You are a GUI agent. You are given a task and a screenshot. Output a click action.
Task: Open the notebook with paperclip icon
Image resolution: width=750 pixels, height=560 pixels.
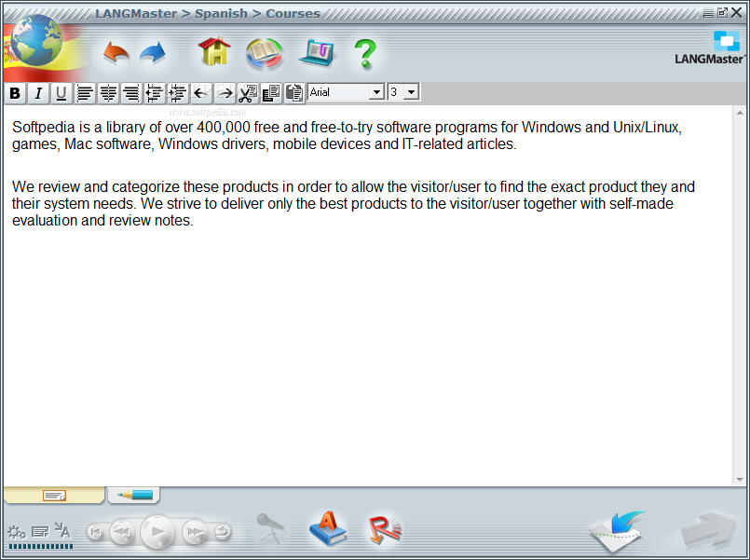click(x=316, y=52)
